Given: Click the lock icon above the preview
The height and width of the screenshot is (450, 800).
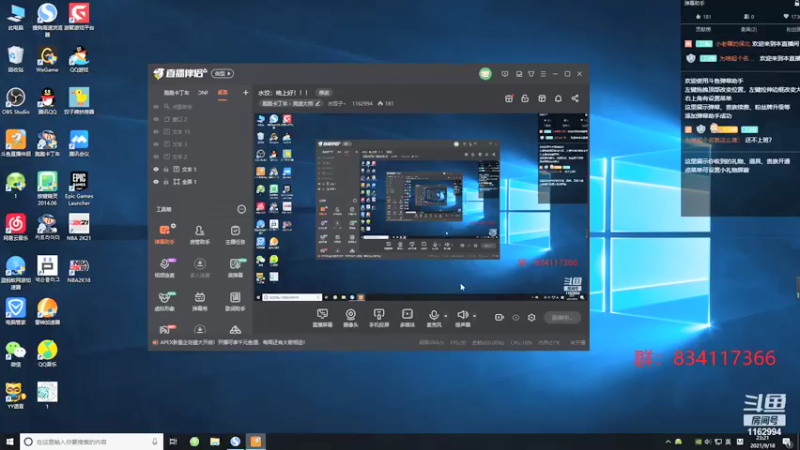Looking at the screenshot, I should pos(525,98).
